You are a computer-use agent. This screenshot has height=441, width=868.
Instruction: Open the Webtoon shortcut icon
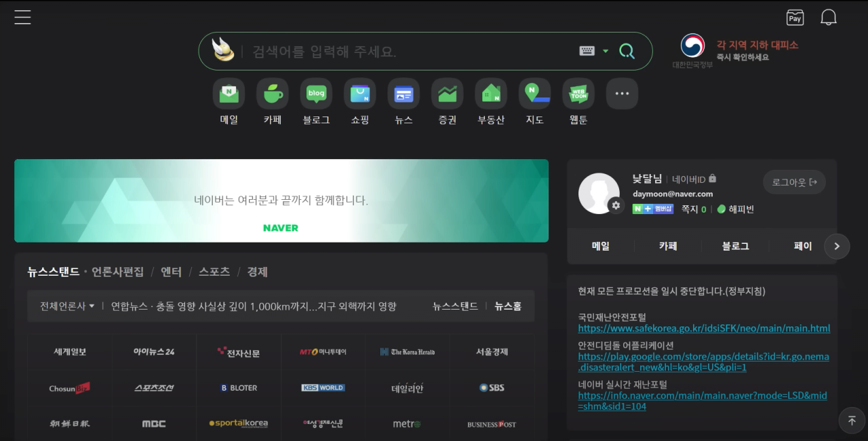coord(578,93)
